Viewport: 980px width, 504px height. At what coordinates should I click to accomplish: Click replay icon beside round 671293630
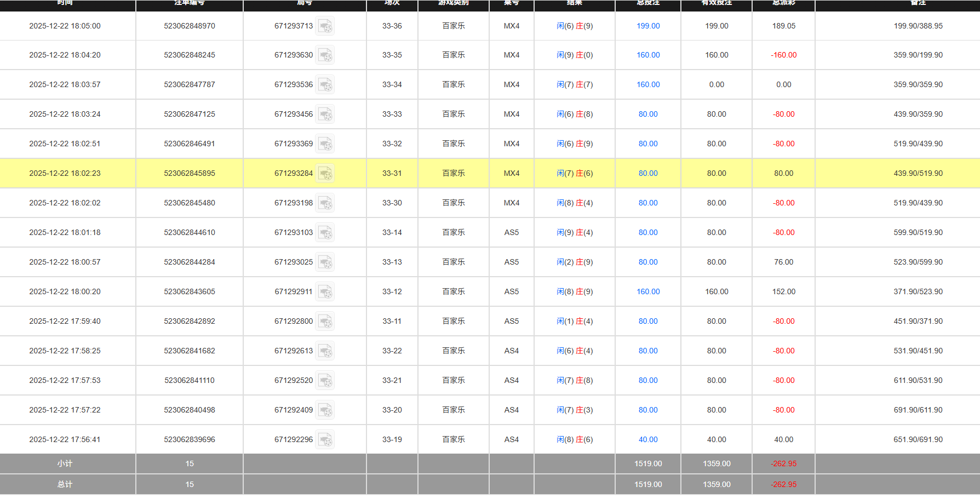click(325, 55)
